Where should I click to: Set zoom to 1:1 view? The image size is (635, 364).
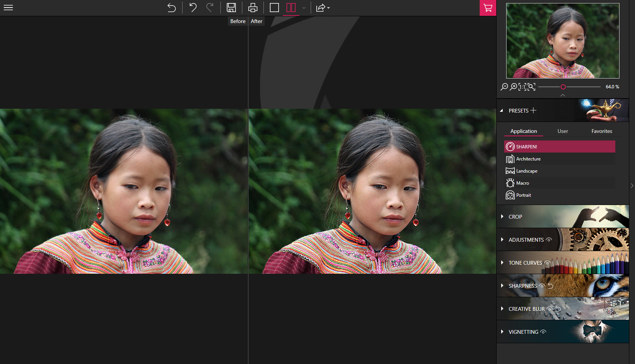522,87
